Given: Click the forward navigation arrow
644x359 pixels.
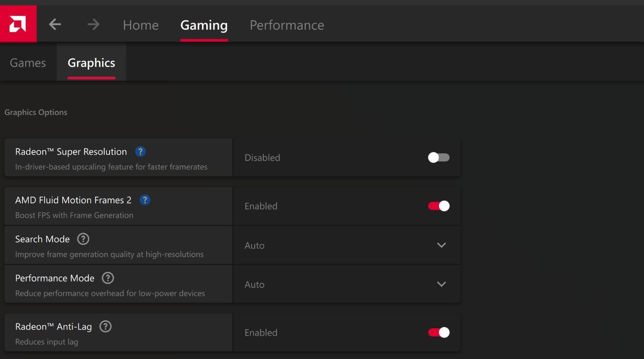Looking at the screenshot, I should tap(93, 25).
